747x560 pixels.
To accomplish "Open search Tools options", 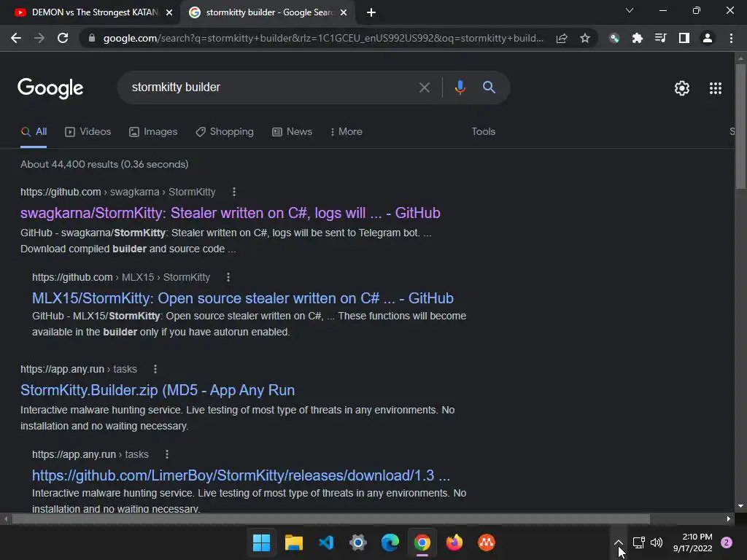I will (484, 132).
